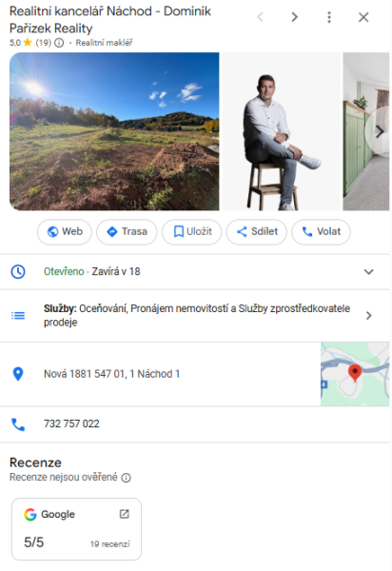Click the phone icon beside 732 757 022

click(18, 424)
